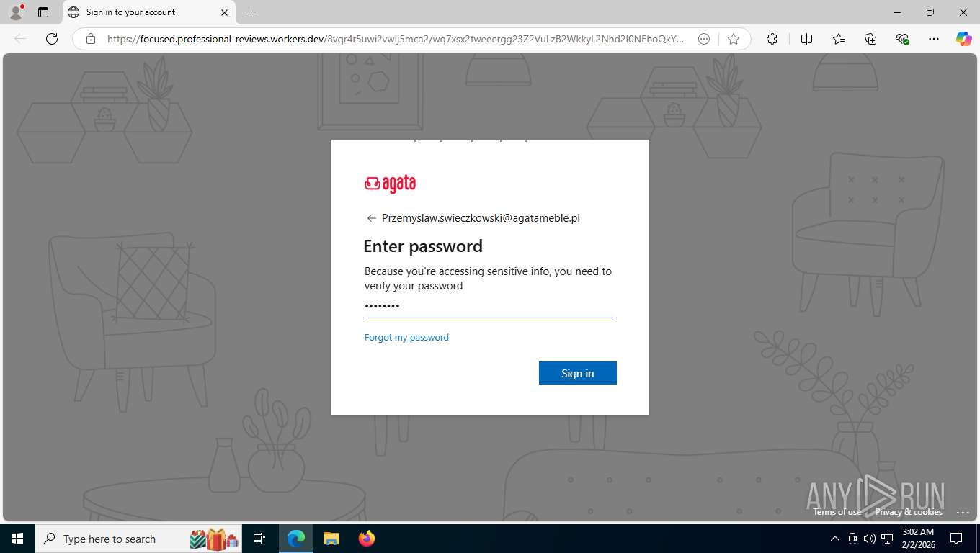Open Favorites star list icon
Image resolution: width=980 pixels, height=553 pixels.
[839, 39]
